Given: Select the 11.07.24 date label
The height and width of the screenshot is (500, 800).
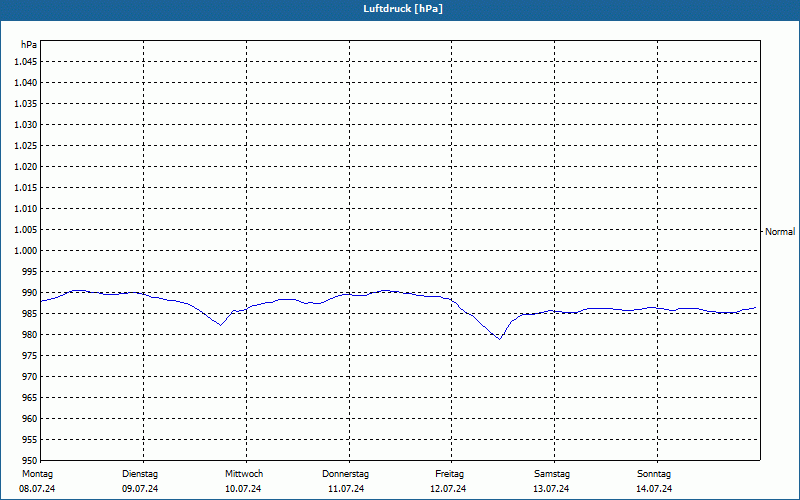Looking at the screenshot, I should [x=346, y=489].
